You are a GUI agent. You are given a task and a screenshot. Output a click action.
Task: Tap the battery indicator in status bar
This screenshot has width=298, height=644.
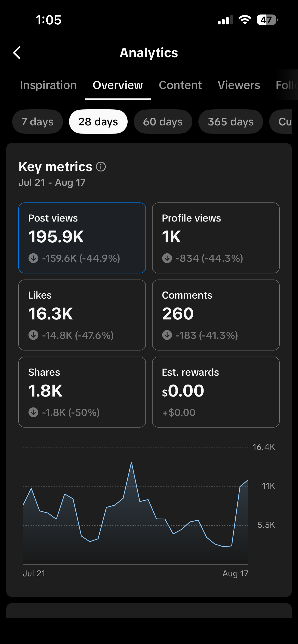pos(267,20)
